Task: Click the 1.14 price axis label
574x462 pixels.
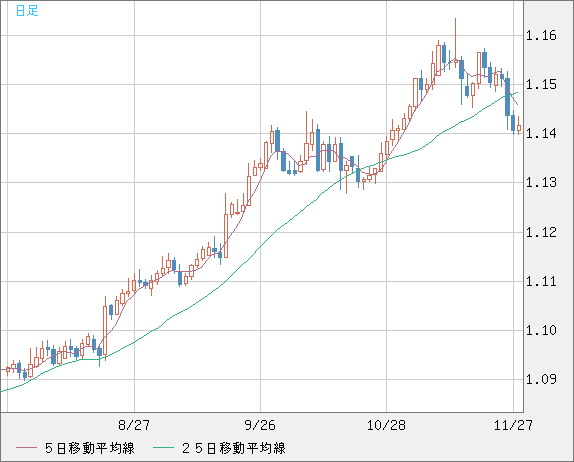Action: pyautogui.click(x=541, y=133)
